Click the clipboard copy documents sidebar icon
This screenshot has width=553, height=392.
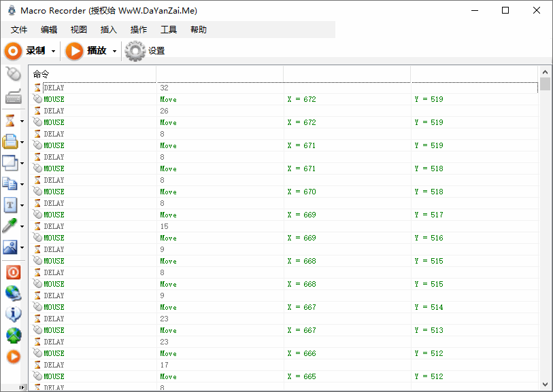(x=10, y=184)
